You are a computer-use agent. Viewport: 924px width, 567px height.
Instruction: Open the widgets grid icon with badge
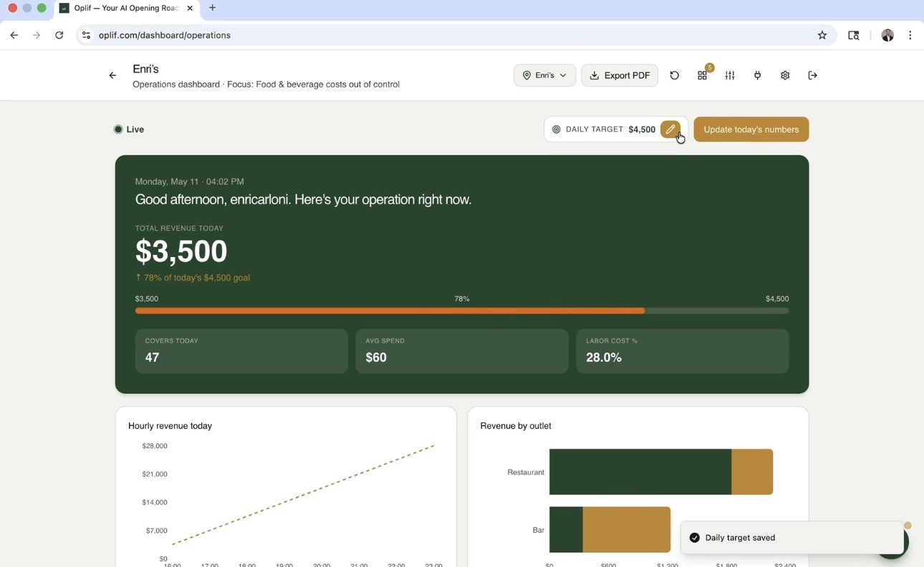(703, 75)
